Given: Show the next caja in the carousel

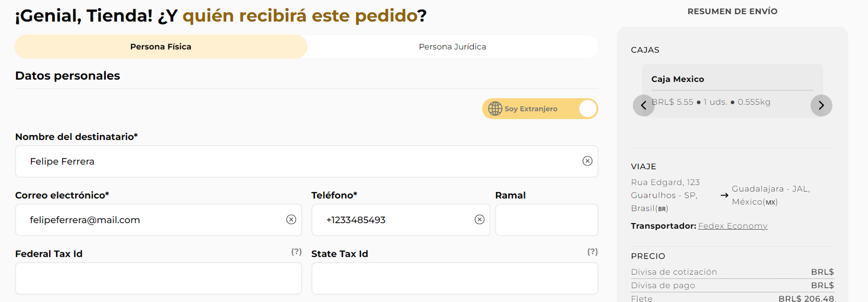Looking at the screenshot, I should coord(821,105).
